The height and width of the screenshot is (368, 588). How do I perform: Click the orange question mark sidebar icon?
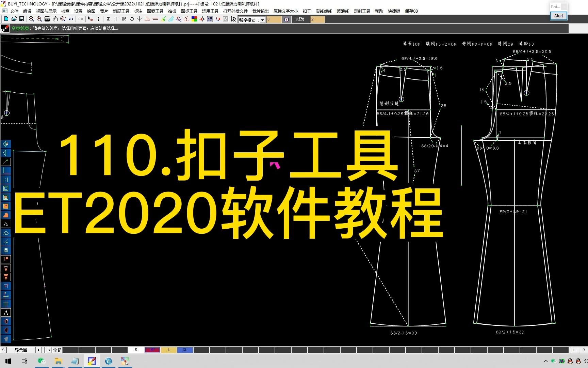(x=6, y=206)
